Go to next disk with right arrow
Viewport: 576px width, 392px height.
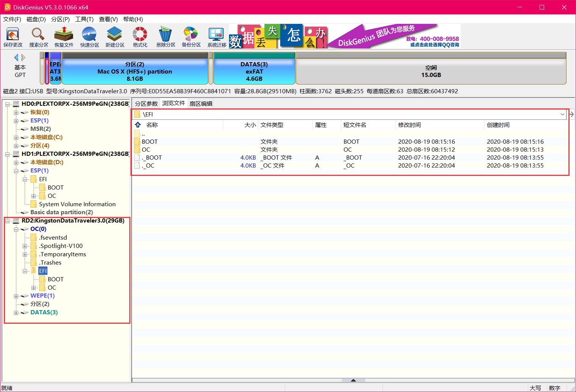click(23, 57)
